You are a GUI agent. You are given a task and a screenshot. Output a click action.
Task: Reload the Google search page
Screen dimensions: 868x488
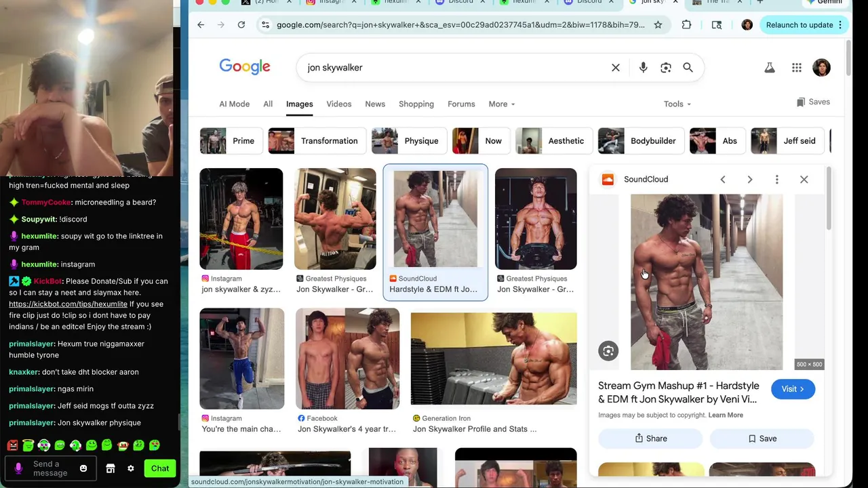[241, 25]
